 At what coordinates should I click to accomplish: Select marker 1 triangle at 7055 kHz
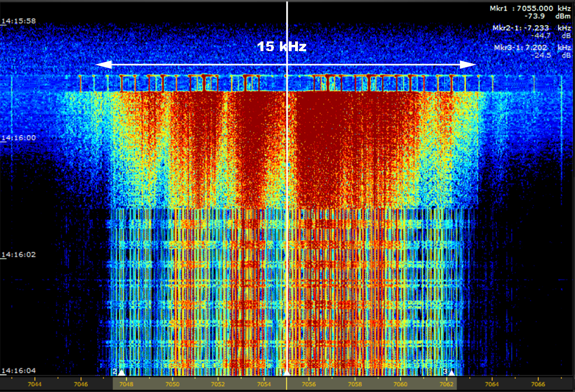pos(287,373)
